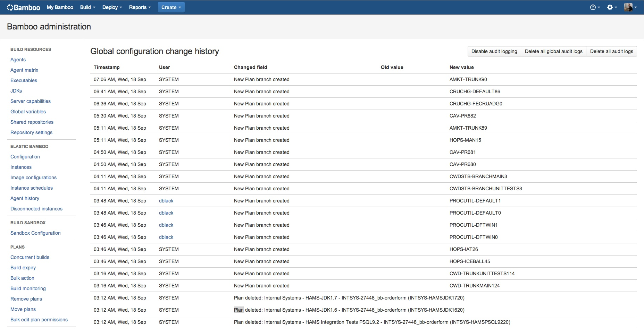This screenshot has height=329, width=644.
Task: Open Instance schedules link
Action: (x=32, y=188)
